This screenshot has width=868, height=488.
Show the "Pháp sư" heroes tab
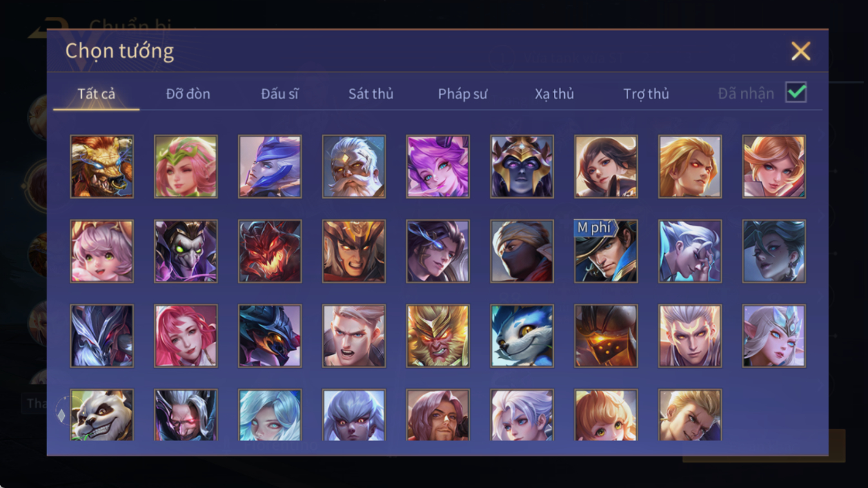coord(462,94)
